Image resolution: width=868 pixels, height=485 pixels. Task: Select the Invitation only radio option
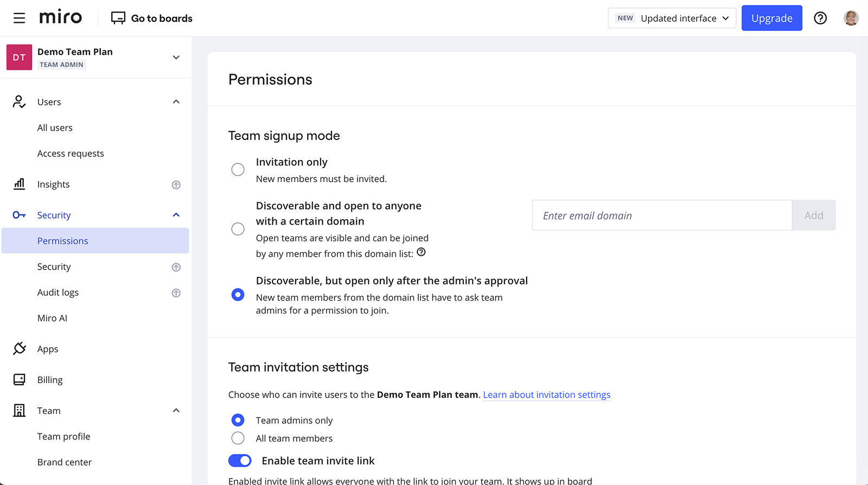coord(238,170)
